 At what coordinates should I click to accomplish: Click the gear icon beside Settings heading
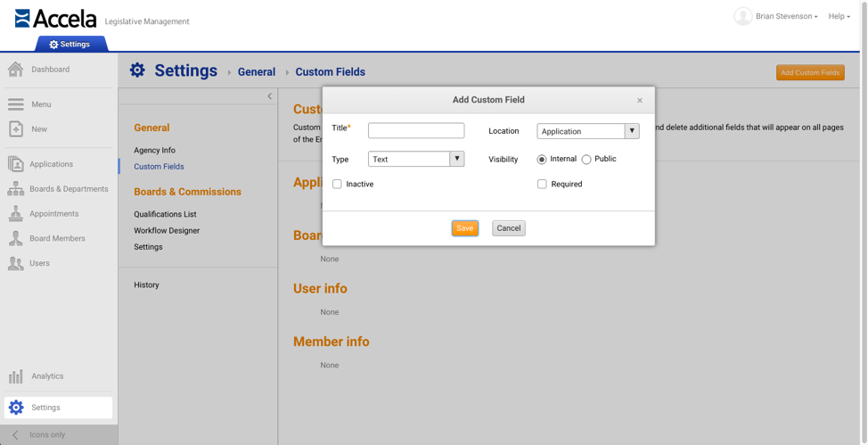(137, 70)
